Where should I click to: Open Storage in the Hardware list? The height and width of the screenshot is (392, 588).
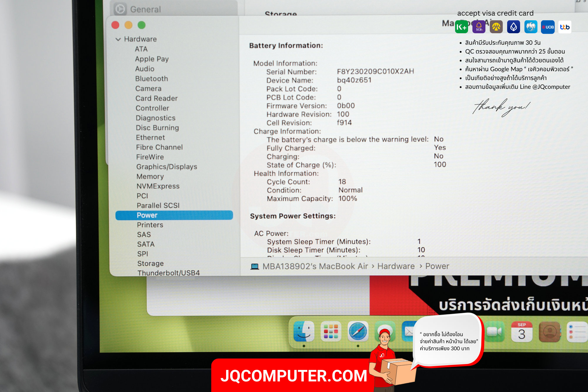150,263
